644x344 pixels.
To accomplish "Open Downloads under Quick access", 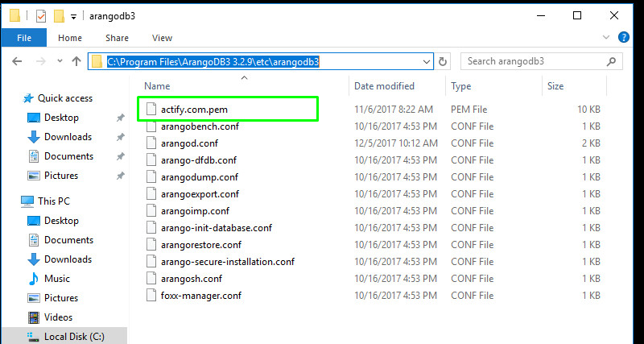I will [68, 137].
